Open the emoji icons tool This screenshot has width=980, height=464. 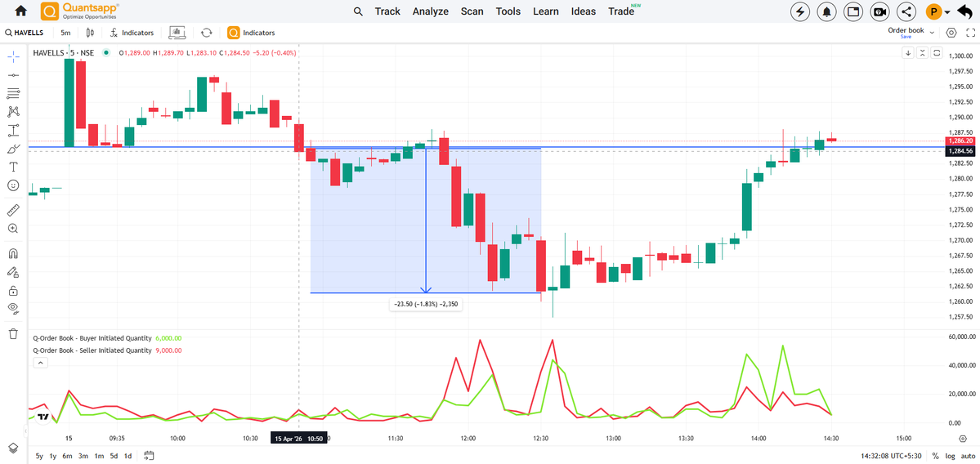pos(13,185)
